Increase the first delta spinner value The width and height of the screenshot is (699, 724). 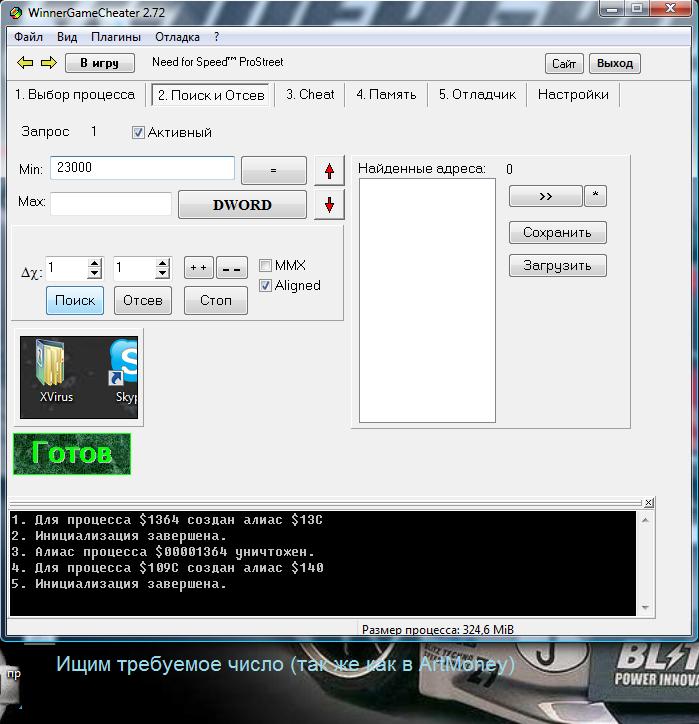[x=95, y=264]
